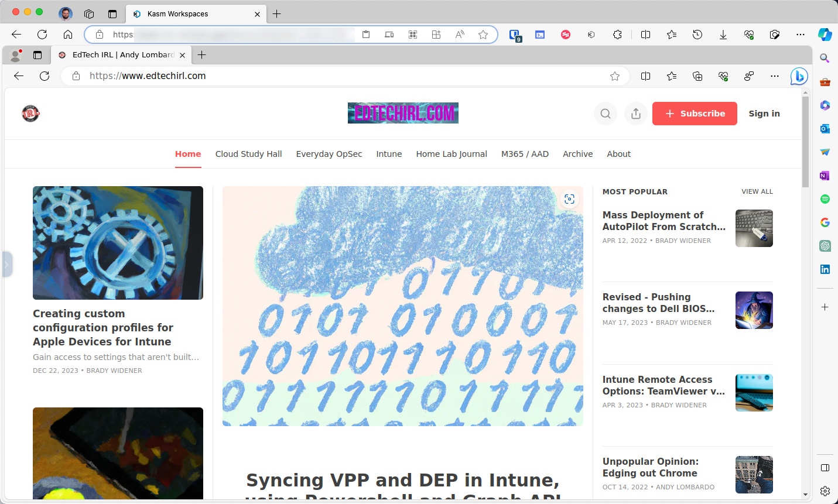Open LinkedIn from the Edge sidebar

point(825,269)
